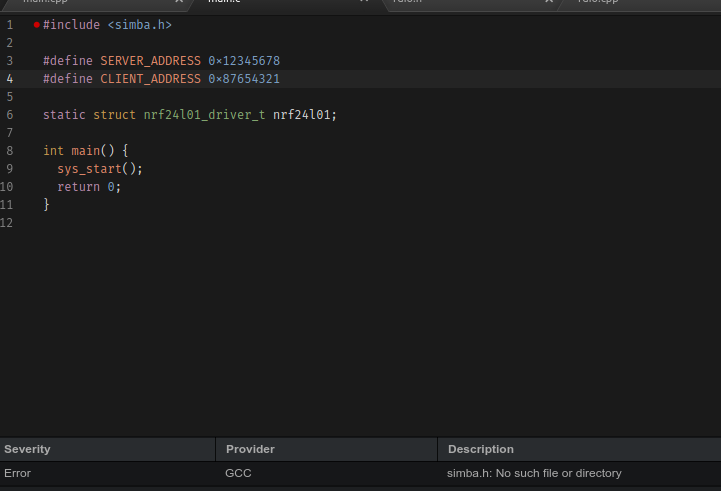
Task: Click the opening brace after main()
Action: 125,150
